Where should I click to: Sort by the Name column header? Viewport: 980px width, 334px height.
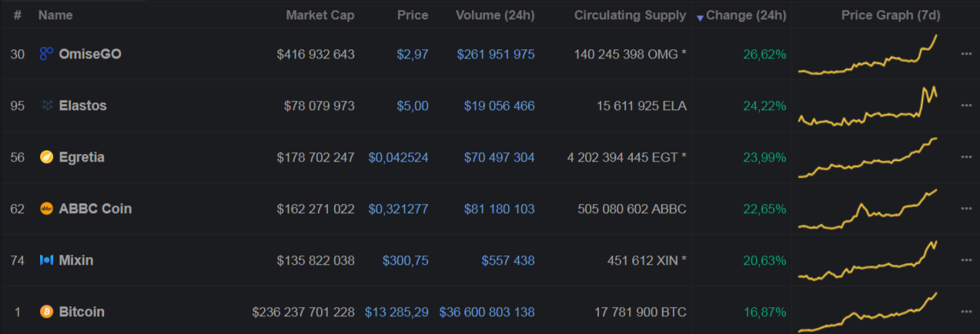tap(55, 15)
